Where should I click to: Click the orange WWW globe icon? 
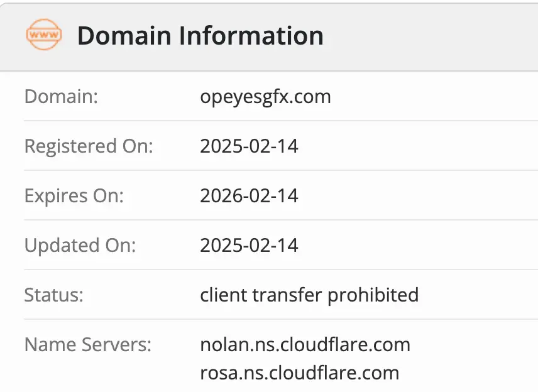44,35
